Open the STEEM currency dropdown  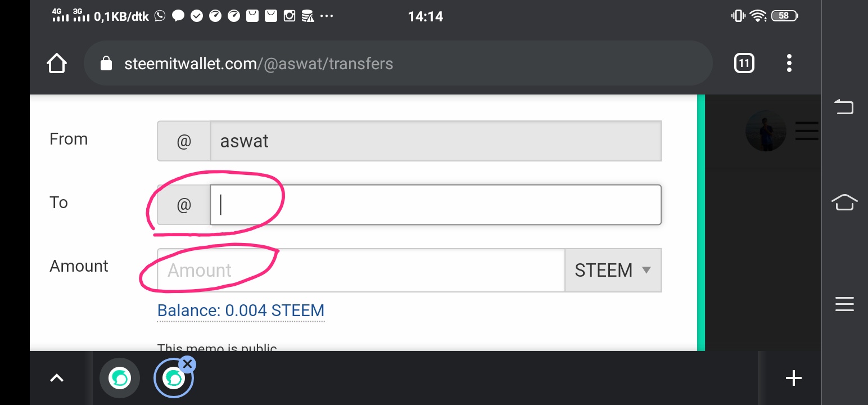coord(613,271)
